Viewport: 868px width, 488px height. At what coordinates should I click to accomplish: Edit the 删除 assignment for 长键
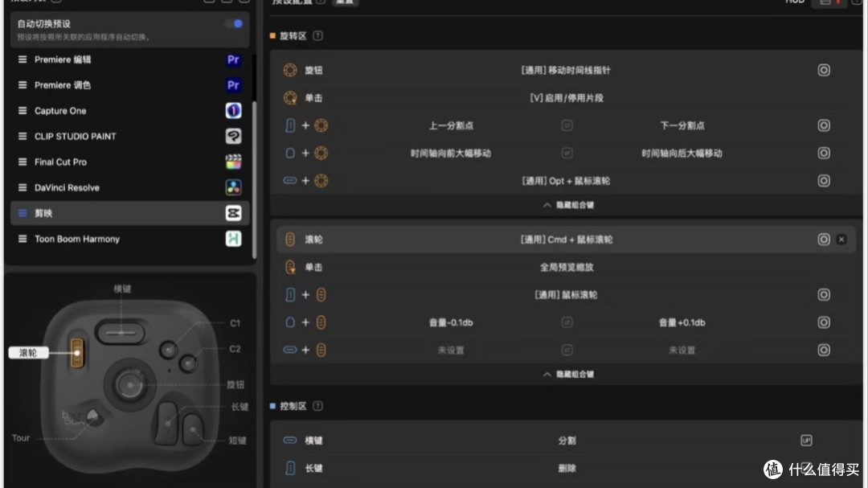(x=567, y=468)
